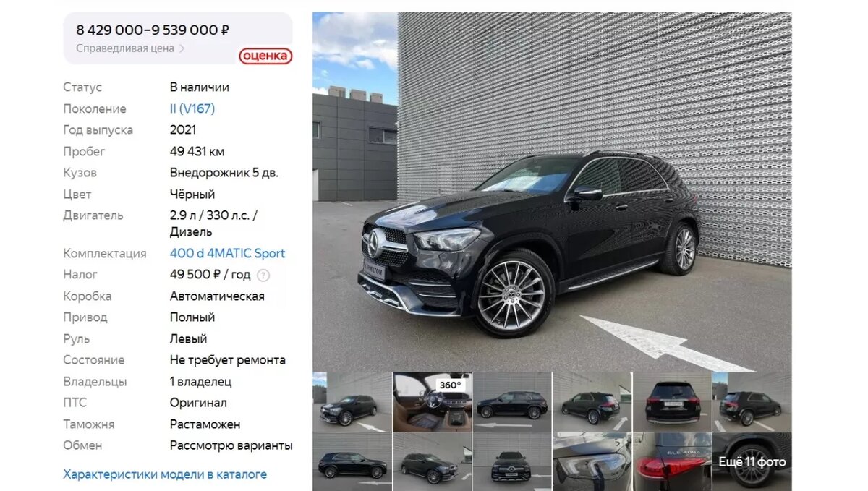Open '400 d 4MATIC Sport' trim link
This screenshot has width=868, height=491.
click(227, 253)
